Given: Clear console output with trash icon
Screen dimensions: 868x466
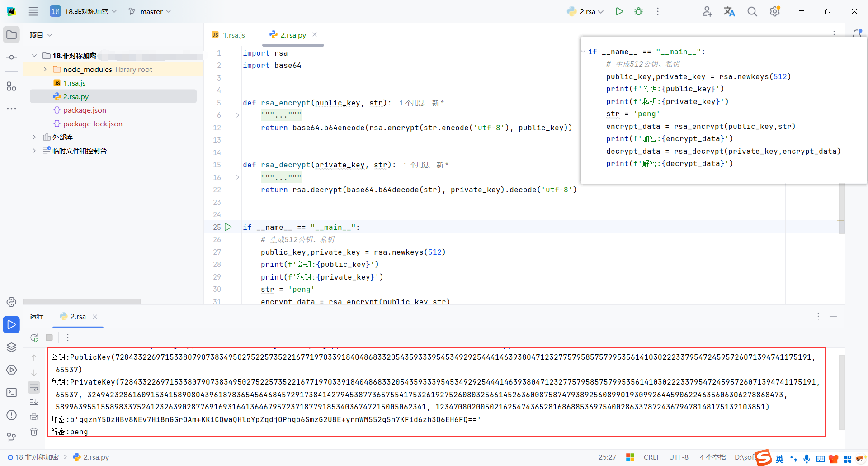Looking at the screenshot, I should [34, 432].
